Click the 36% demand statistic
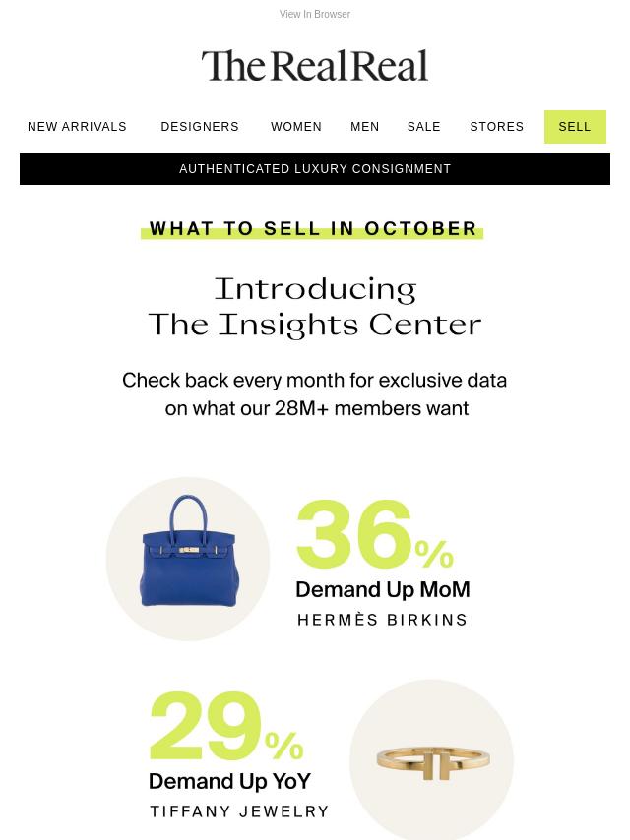Viewport: 630px width, 840px height. (374, 537)
